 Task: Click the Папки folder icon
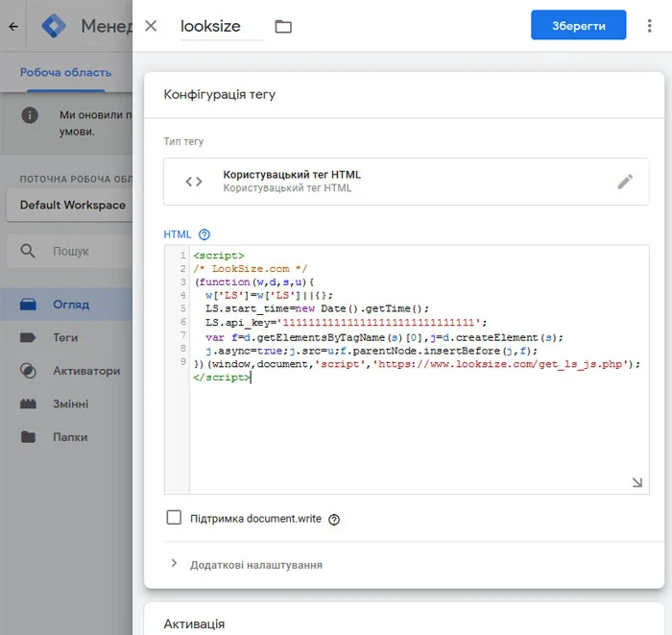(x=28, y=437)
